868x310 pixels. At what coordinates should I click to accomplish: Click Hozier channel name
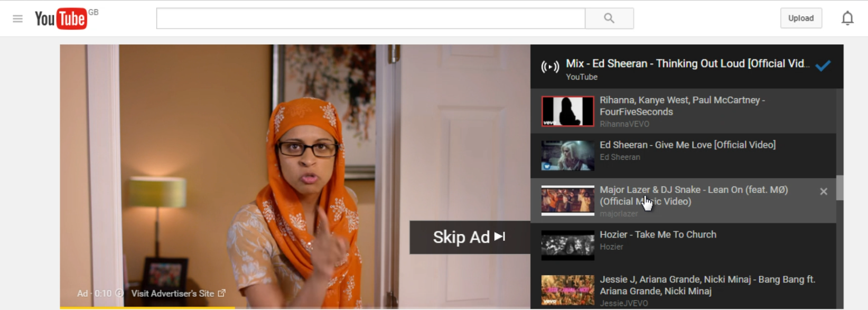(x=611, y=247)
